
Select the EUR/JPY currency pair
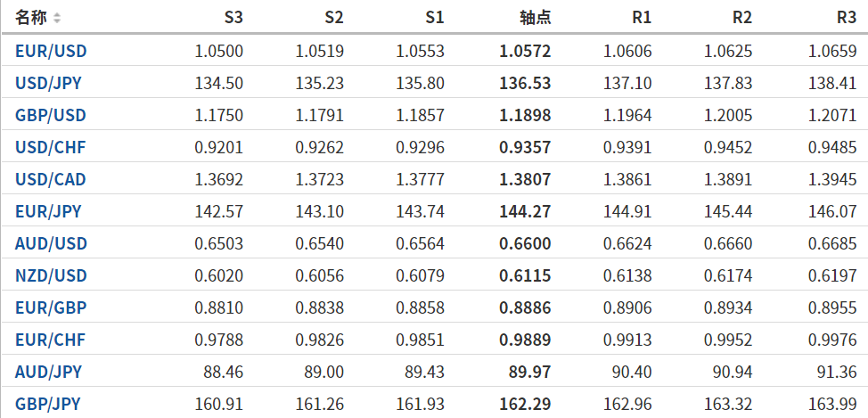click(x=48, y=212)
